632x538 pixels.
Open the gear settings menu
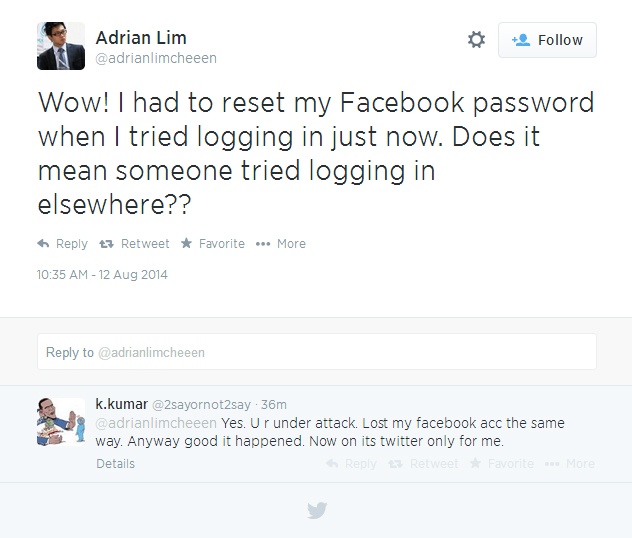tap(476, 40)
